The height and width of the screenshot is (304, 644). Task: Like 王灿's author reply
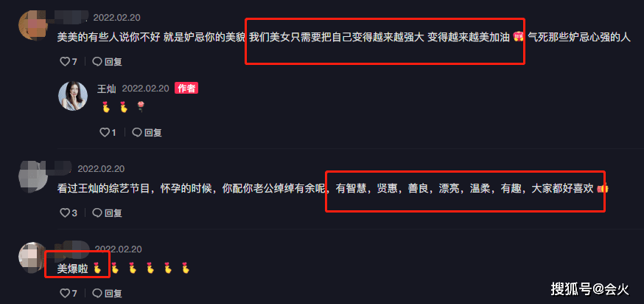[105, 133]
